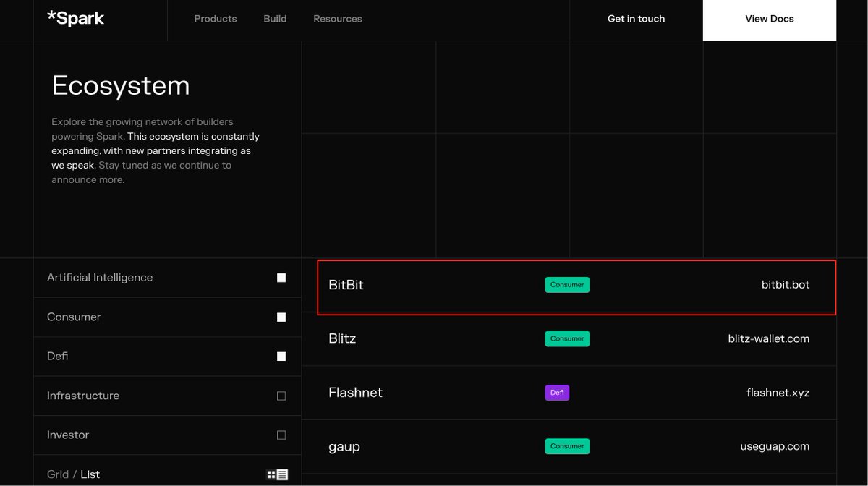
Task: Select the Flashnet row name
Action: (355, 393)
